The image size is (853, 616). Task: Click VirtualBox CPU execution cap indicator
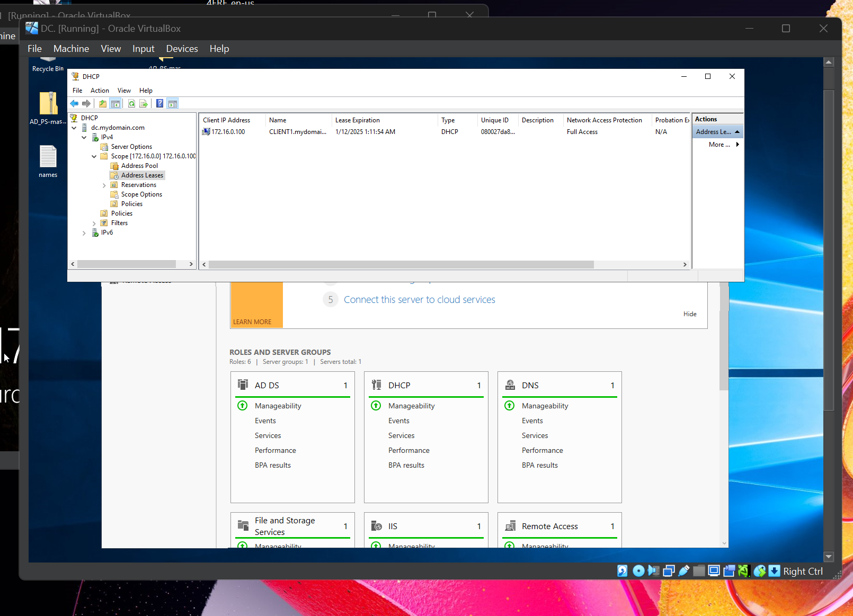pos(744,570)
